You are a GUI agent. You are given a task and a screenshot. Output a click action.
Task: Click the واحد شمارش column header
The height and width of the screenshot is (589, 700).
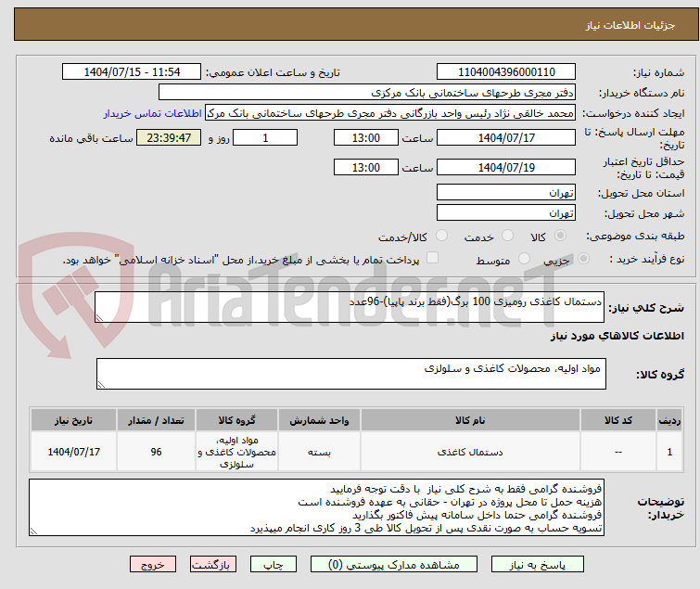click(319, 420)
